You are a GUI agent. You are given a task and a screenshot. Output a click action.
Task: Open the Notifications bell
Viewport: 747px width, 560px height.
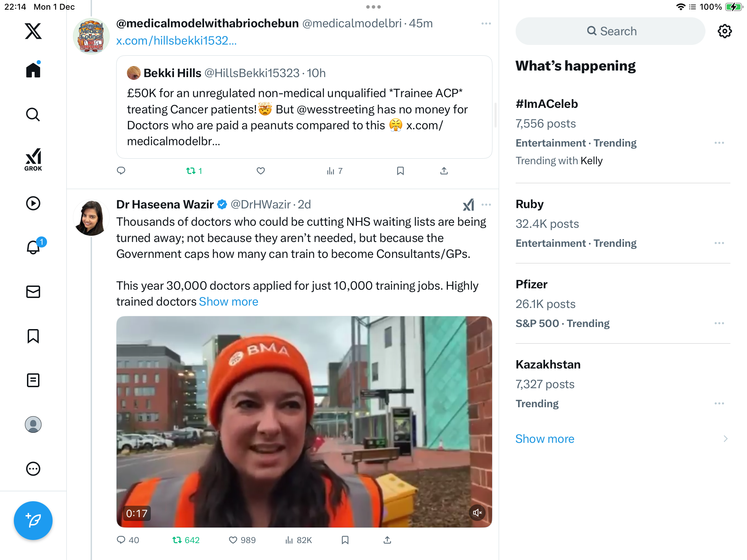click(33, 248)
